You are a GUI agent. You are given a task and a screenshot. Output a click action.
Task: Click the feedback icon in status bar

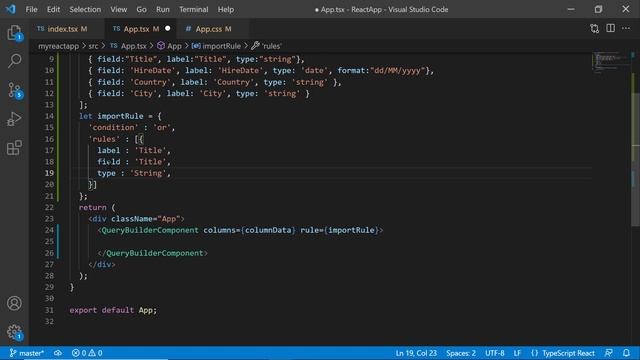point(609,353)
